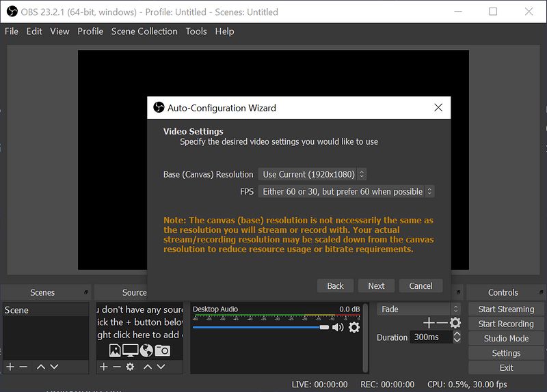547x392 pixels.
Task: Click the OBS logo in title bar
Action: pyautogui.click(x=12, y=12)
